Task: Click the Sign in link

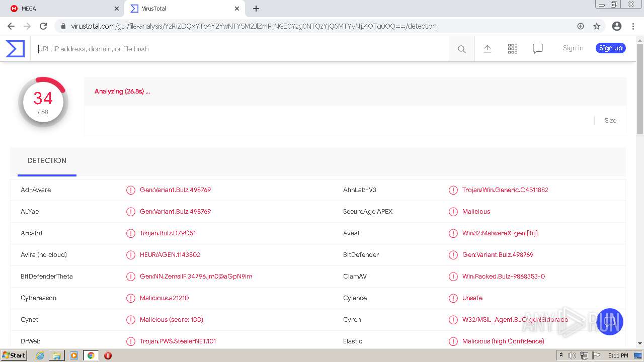Action: click(573, 48)
